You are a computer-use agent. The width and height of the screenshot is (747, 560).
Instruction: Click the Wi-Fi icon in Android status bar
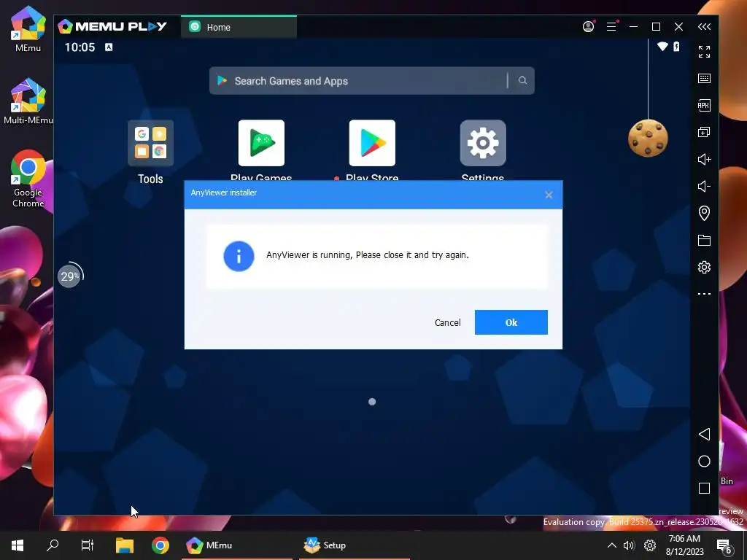[x=662, y=47]
